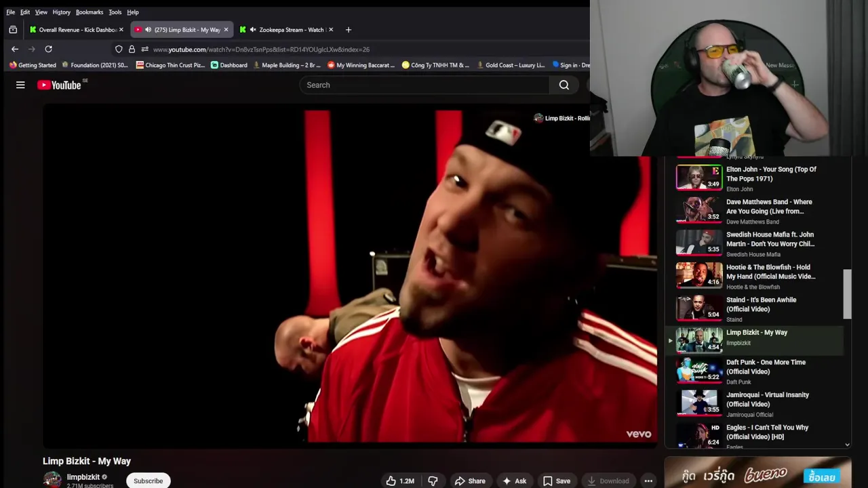Open the View menu
The height and width of the screenshot is (488, 868).
[x=41, y=12]
